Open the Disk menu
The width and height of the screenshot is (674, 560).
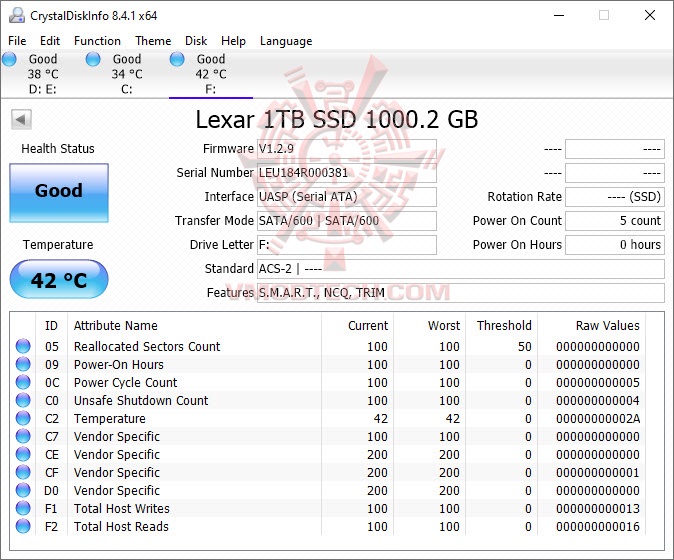pyautogui.click(x=196, y=41)
